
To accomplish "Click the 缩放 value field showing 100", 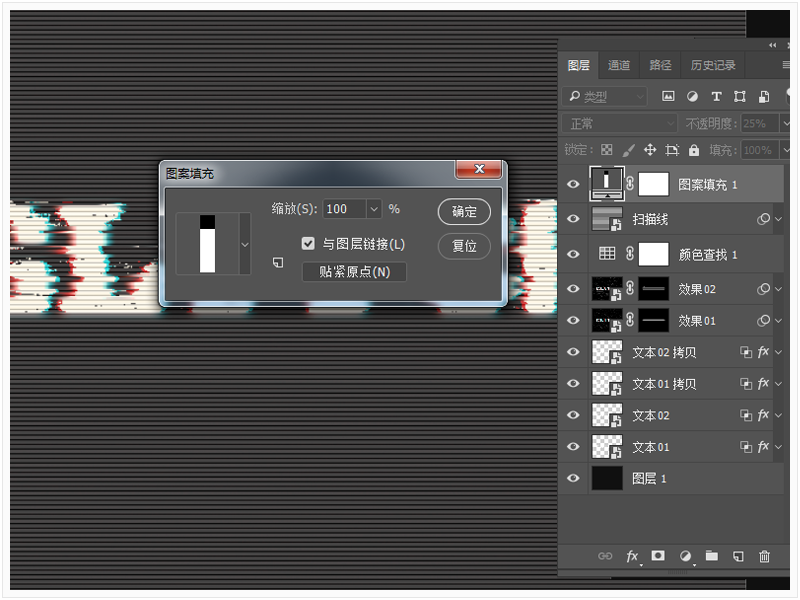I will coord(344,209).
